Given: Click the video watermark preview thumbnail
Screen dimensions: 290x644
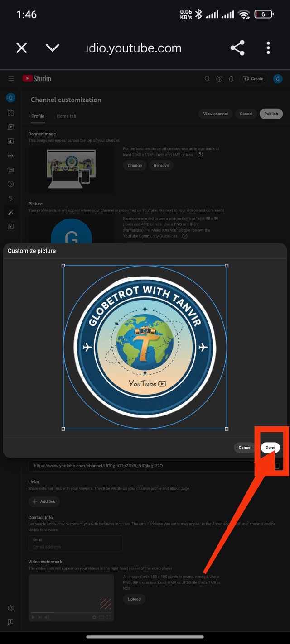Looking at the screenshot, I should coord(71,598).
